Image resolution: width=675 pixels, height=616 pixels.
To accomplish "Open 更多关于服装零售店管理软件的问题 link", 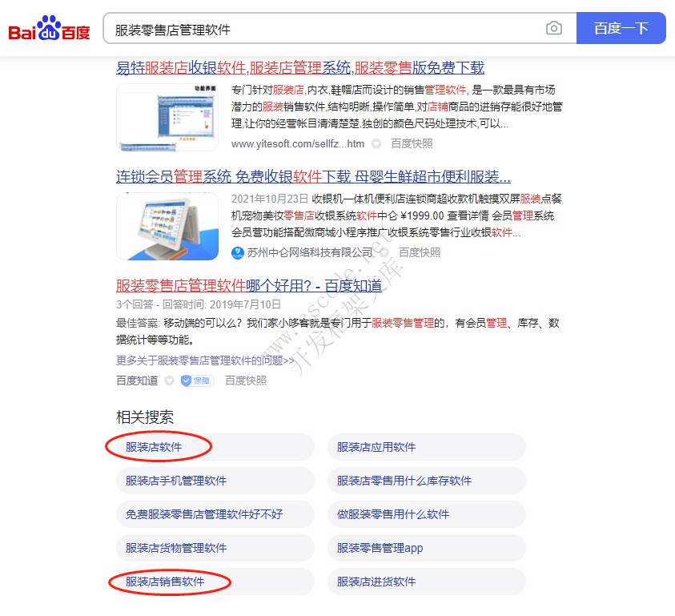I will [205, 360].
